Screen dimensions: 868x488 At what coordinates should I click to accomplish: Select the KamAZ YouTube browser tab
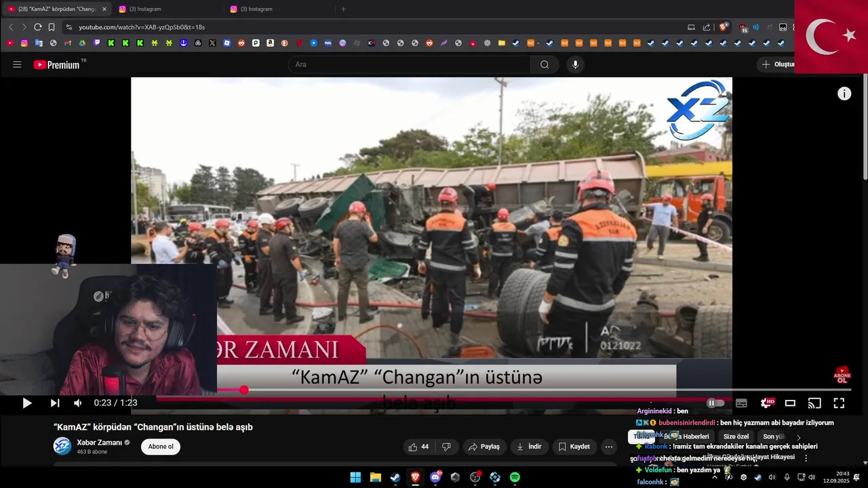click(56, 9)
